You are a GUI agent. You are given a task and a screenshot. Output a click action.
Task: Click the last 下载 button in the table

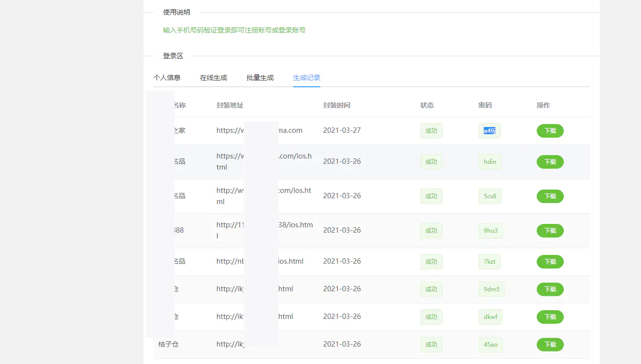click(550, 345)
